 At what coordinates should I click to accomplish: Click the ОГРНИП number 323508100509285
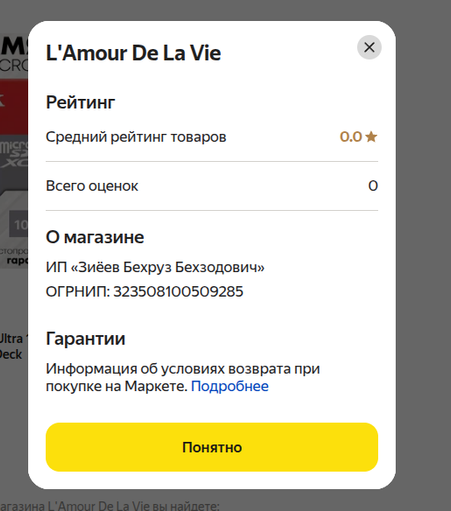click(x=178, y=292)
